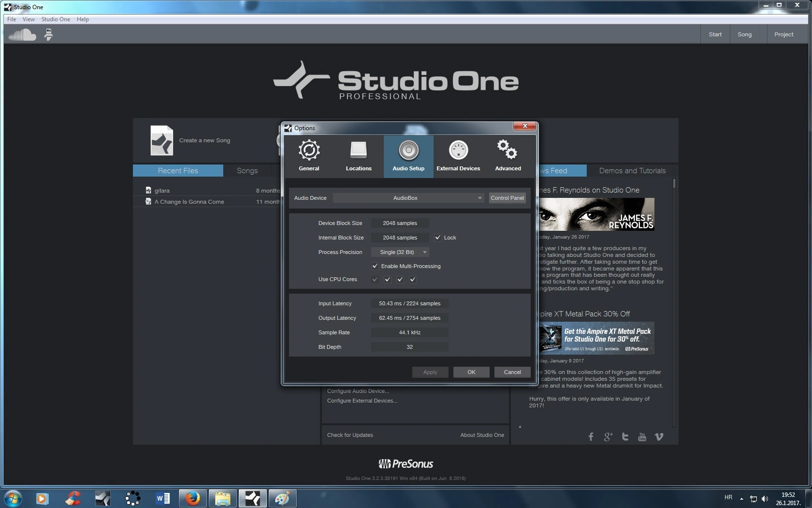812x508 pixels.
Task: Click the Windows Start button
Action: click(13, 498)
